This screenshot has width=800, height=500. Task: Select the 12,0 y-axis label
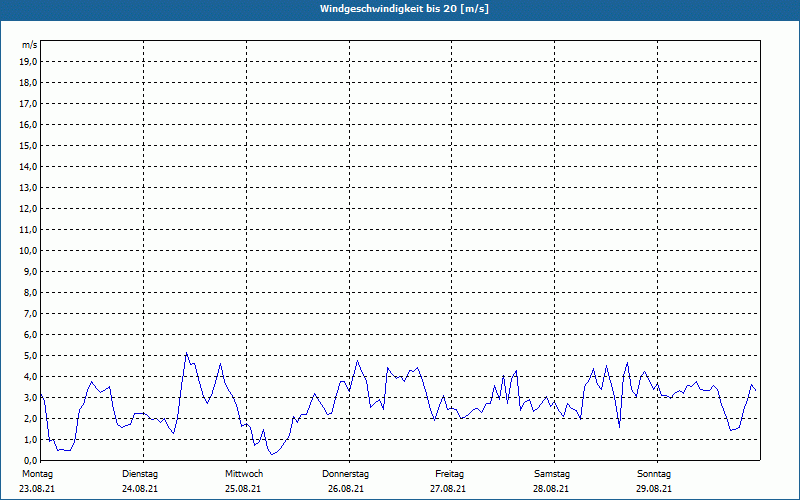(29, 209)
